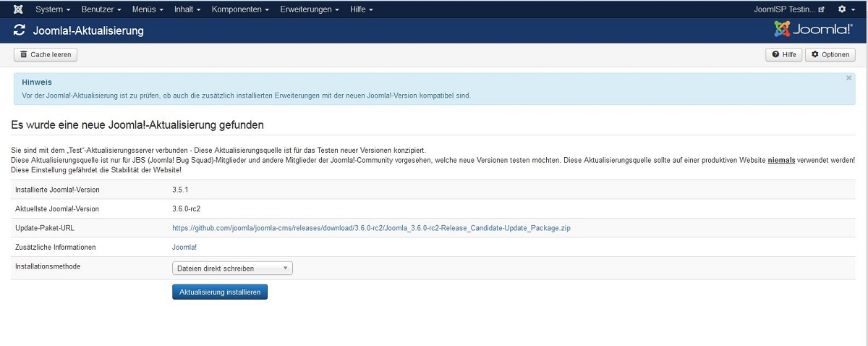Click the Installationsmethode label
The width and height of the screenshot is (868, 346).
48,266
